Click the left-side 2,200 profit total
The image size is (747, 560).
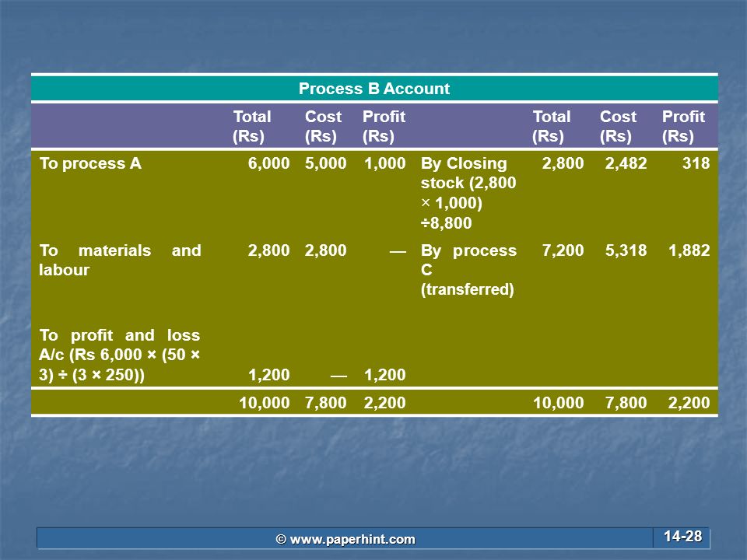(x=385, y=403)
